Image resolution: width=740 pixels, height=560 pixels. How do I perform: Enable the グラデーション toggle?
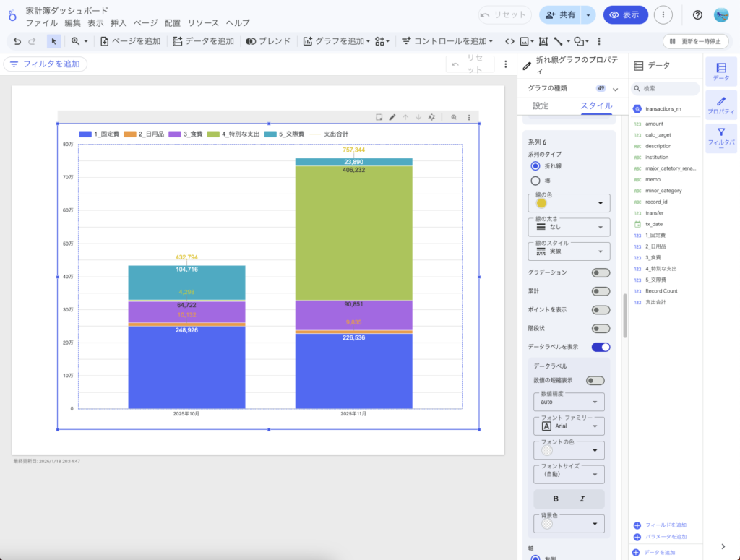coord(601,272)
